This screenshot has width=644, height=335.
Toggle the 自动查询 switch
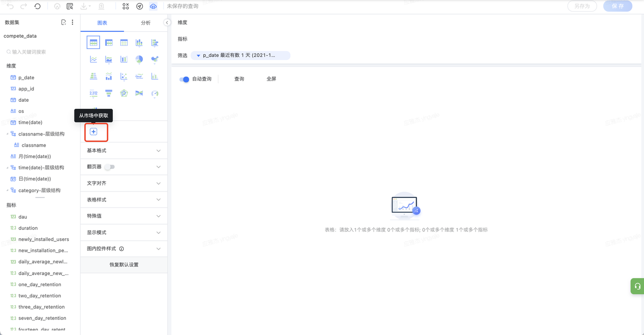tap(185, 79)
